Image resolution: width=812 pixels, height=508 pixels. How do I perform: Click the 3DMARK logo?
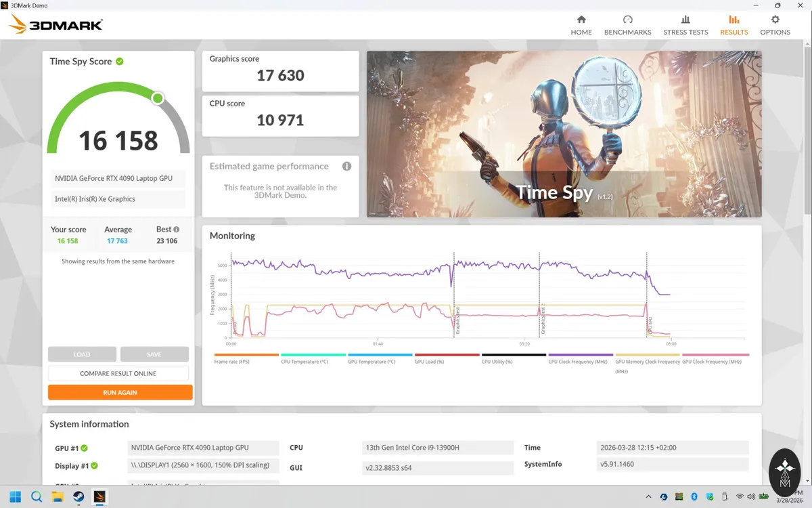[55, 25]
